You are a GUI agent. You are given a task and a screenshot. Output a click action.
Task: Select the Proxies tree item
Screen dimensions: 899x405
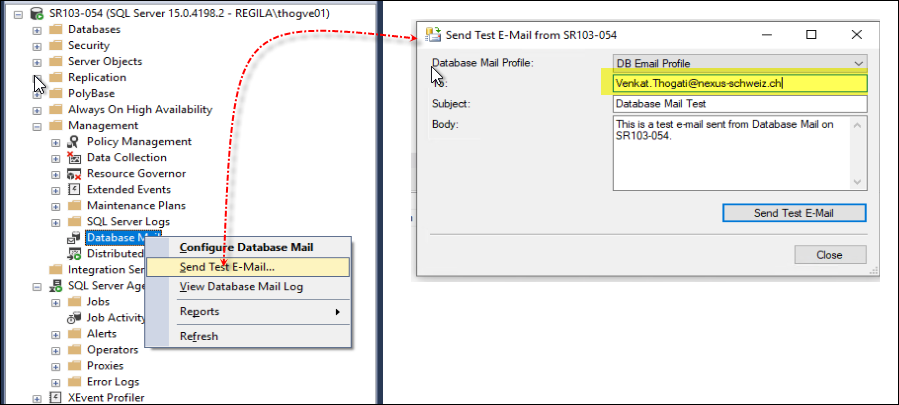coord(105,366)
